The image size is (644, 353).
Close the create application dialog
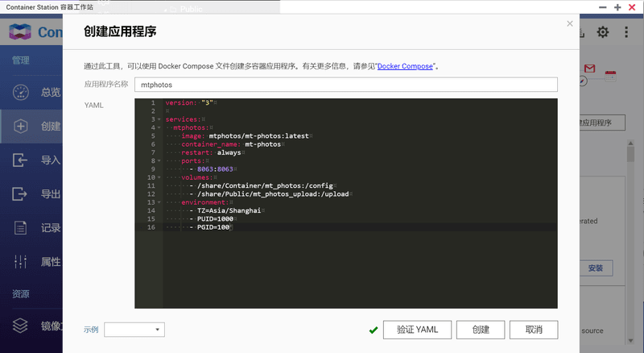(570, 23)
